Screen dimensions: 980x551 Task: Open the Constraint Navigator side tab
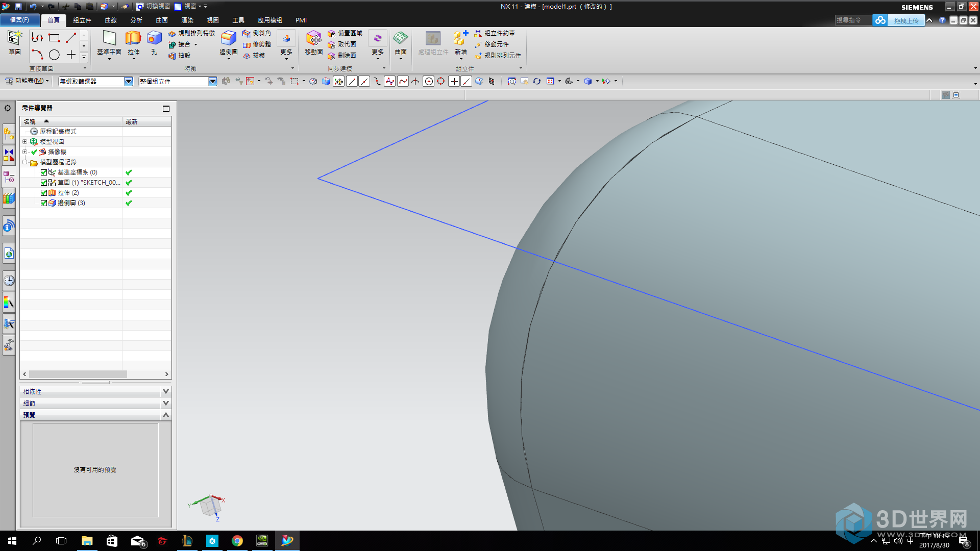click(9, 155)
